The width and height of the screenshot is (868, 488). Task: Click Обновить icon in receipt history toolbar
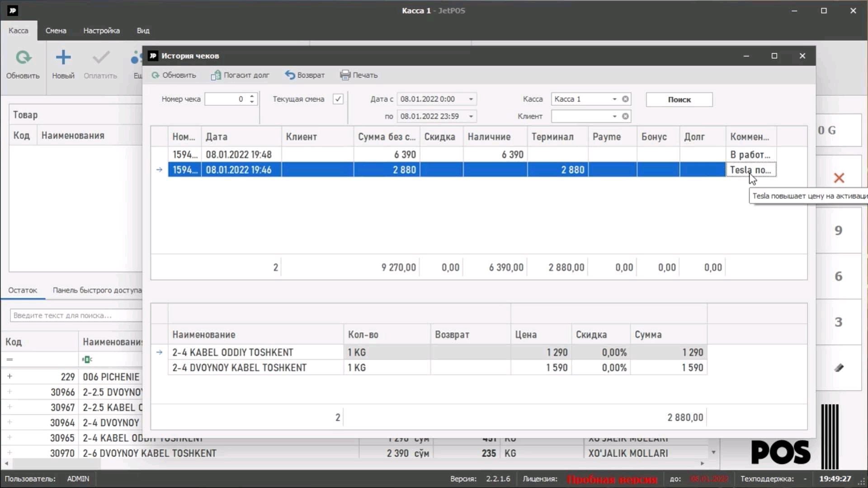coord(156,75)
